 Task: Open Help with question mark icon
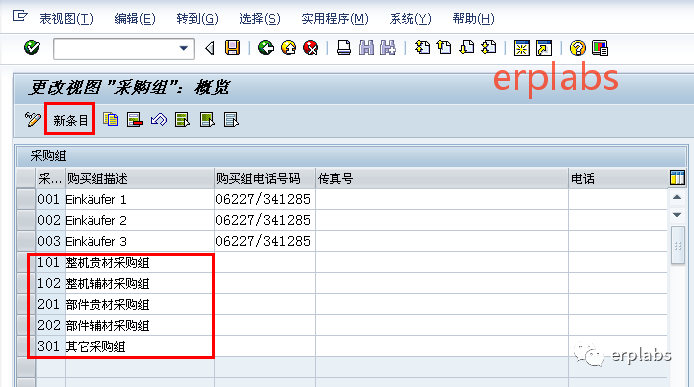coord(577,48)
